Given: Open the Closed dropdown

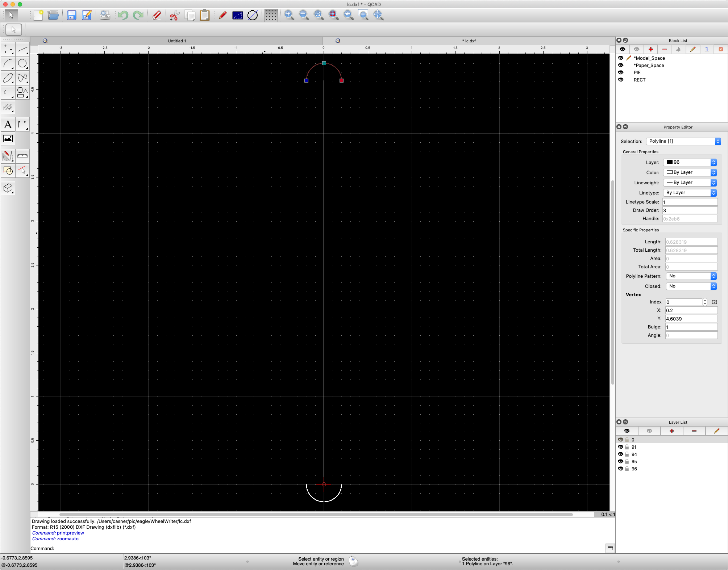Looking at the screenshot, I should point(691,286).
